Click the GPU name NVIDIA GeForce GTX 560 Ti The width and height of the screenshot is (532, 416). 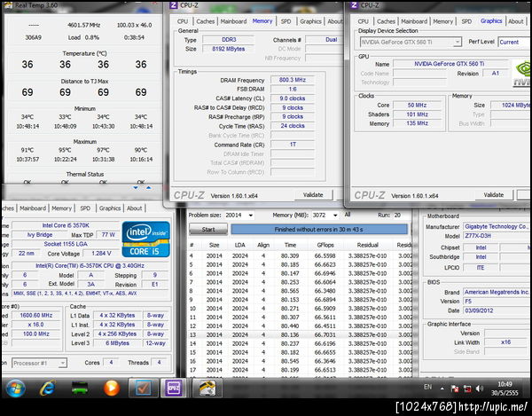pos(450,64)
